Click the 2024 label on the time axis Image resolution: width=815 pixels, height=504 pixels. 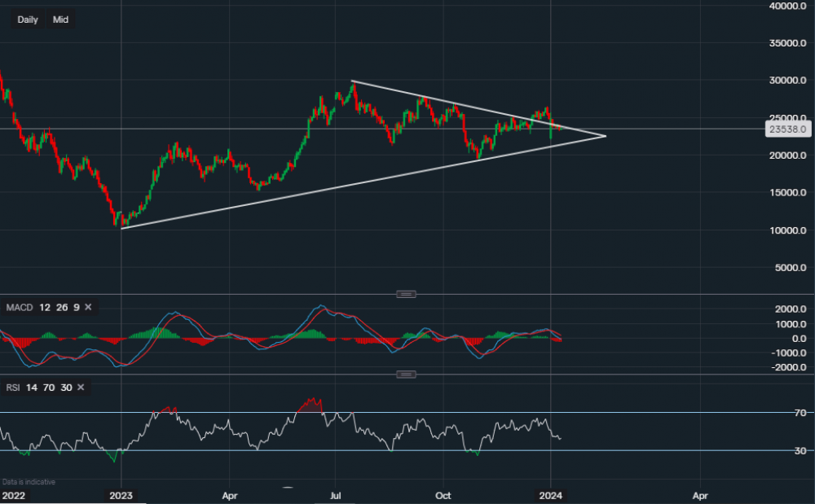[x=551, y=494]
